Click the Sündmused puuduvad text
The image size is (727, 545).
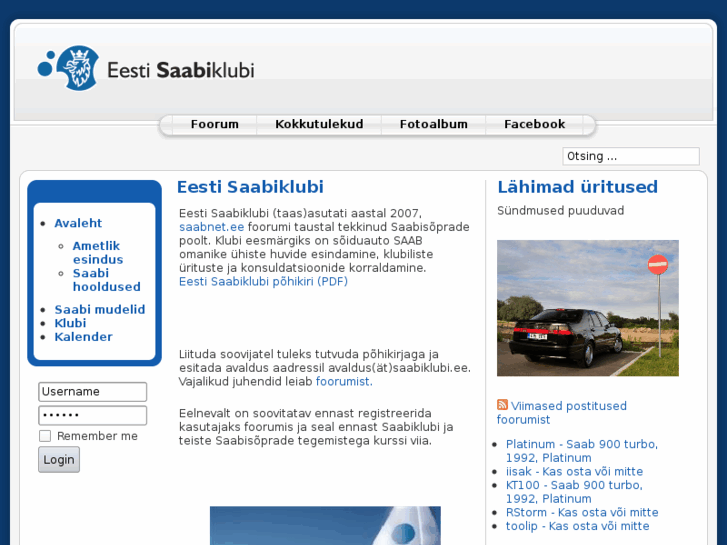[561, 211]
